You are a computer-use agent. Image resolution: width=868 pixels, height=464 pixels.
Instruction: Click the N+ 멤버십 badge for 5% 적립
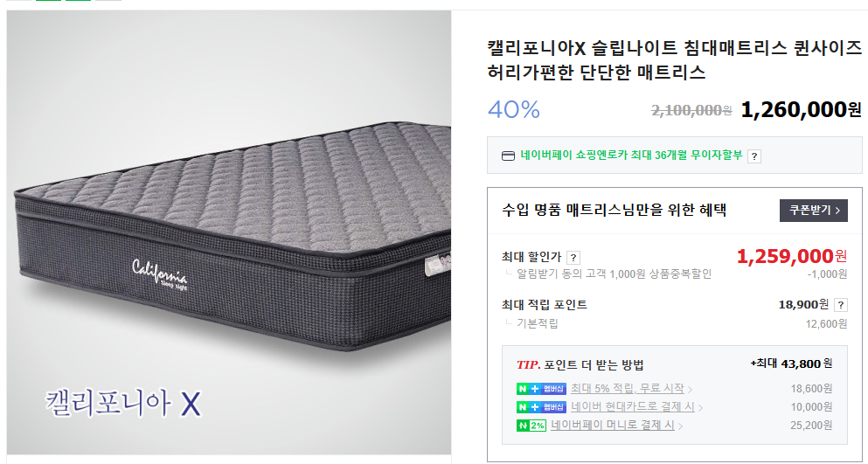pyautogui.click(x=541, y=389)
